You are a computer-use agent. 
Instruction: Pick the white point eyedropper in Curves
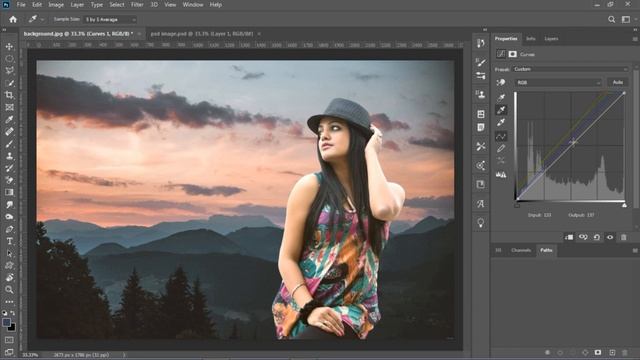[501, 122]
